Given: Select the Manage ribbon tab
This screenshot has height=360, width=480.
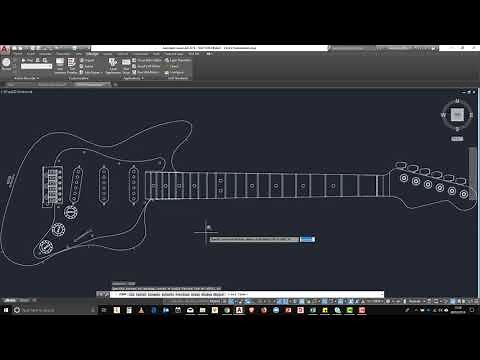Looking at the screenshot, I should click(x=92, y=54).
